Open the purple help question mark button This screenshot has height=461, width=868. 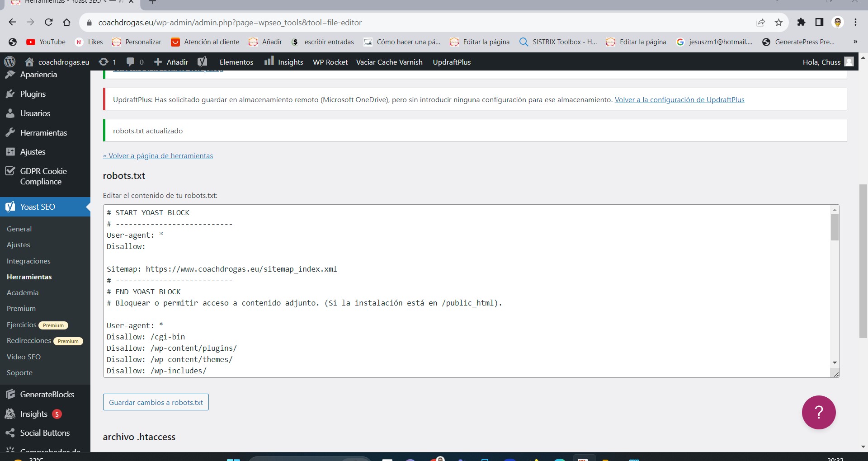coord(819,412)
